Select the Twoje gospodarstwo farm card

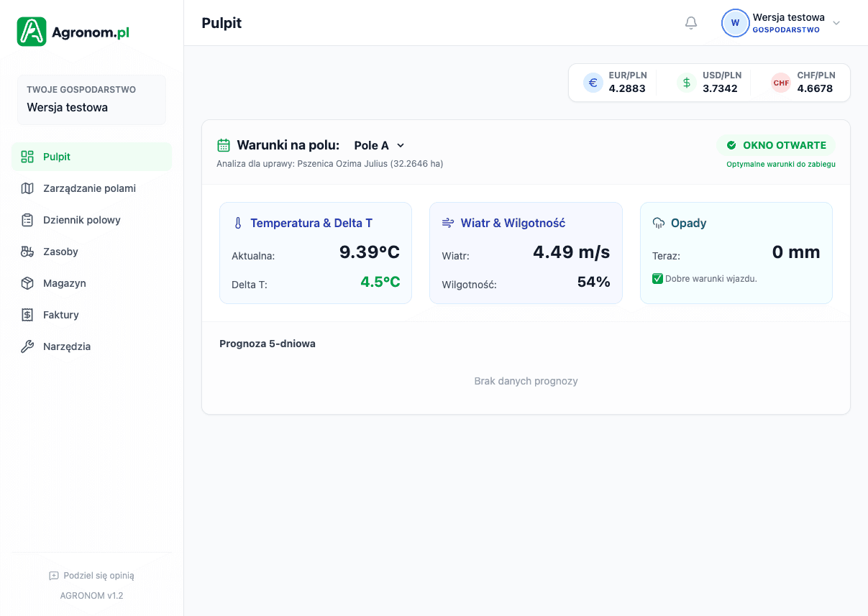coord(91,100)
